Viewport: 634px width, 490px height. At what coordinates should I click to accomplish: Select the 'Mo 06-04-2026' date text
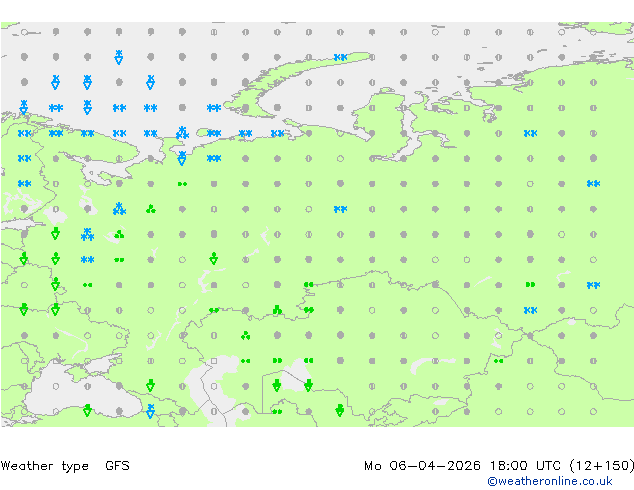(422, 466)
